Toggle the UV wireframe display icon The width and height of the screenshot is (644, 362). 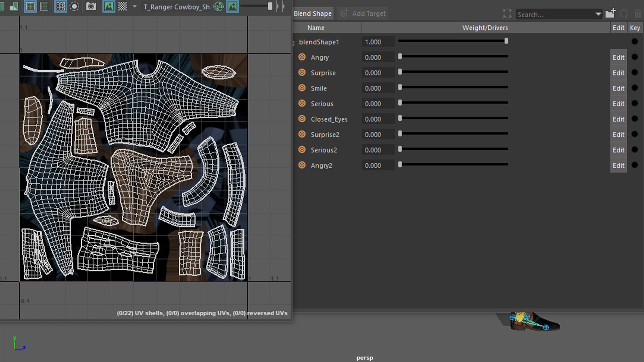pyautogui.click(x=30, y=6)
